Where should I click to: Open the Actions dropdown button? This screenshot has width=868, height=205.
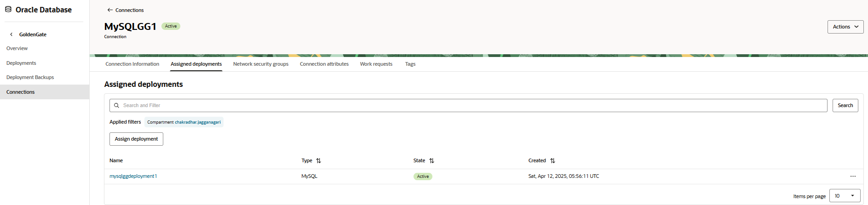[x=845, y=27]
